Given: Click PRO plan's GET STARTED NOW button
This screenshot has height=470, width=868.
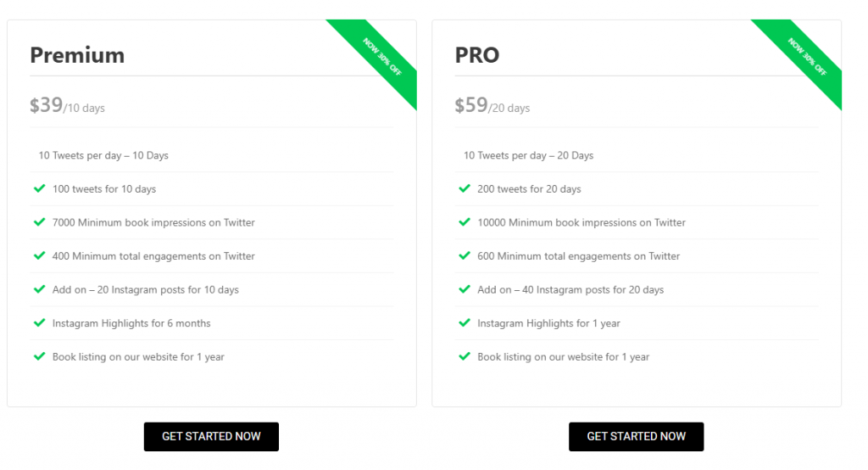Looking at the screenshot, I should point(636,437).
